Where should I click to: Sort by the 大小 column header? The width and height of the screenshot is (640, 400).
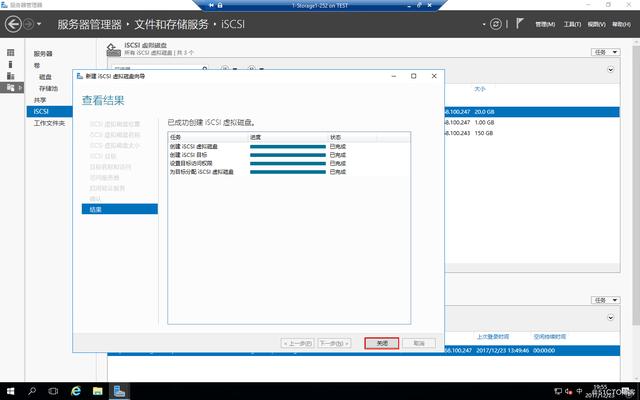480,89
